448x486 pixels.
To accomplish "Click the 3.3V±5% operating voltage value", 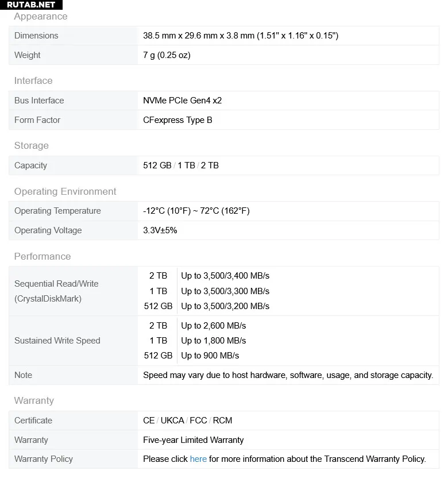I will point(160,230).
